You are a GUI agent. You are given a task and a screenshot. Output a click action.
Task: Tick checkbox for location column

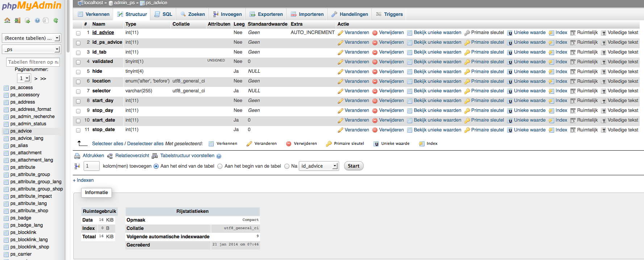(x=78, y=82)
